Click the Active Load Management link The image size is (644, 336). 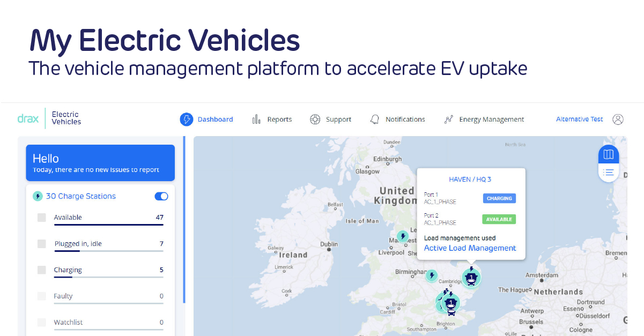point(470,248)
